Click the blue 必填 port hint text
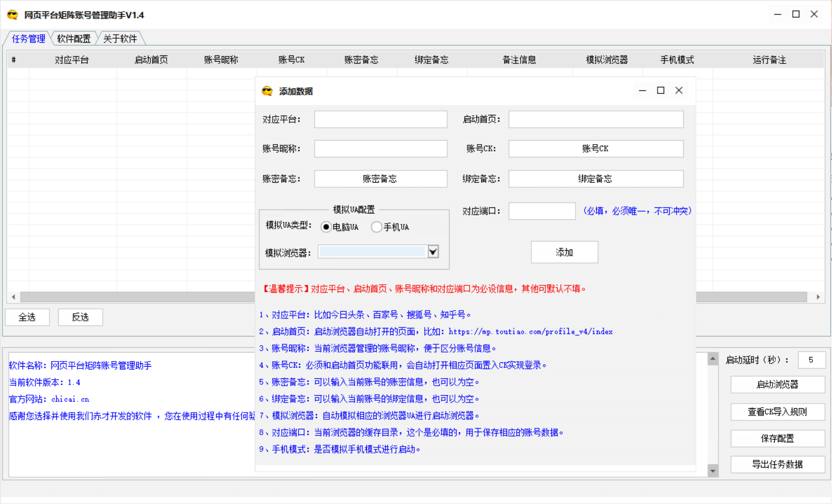 [x=637, y=211]
